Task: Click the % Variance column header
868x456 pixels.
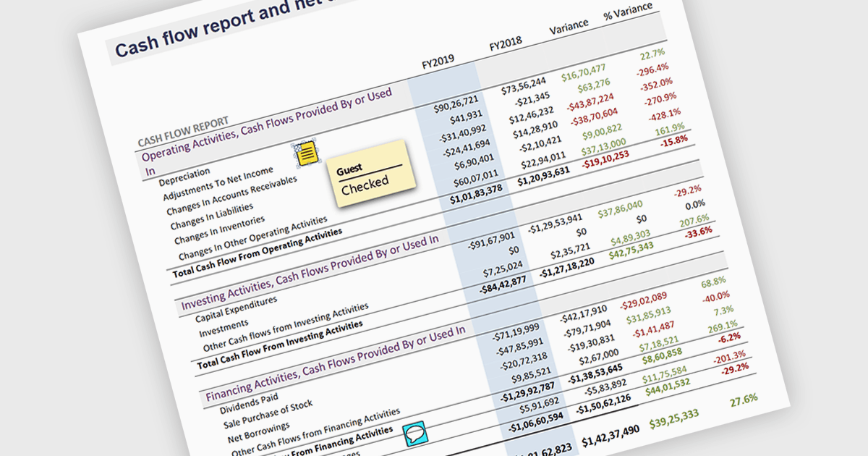Action: click(628, 11)
